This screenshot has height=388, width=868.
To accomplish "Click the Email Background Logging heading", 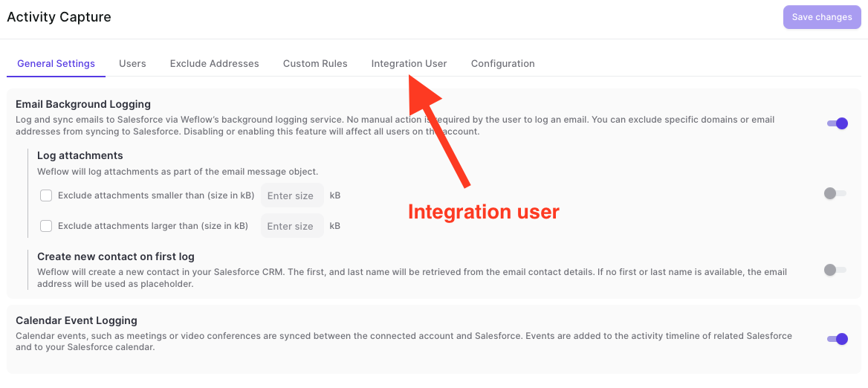I will pos(83,103).
